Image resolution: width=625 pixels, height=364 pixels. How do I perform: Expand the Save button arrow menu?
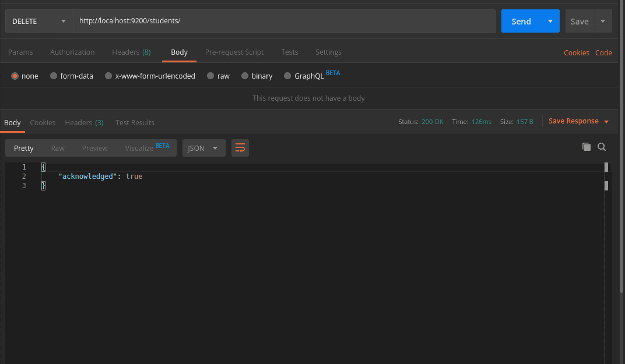point(603,22)
